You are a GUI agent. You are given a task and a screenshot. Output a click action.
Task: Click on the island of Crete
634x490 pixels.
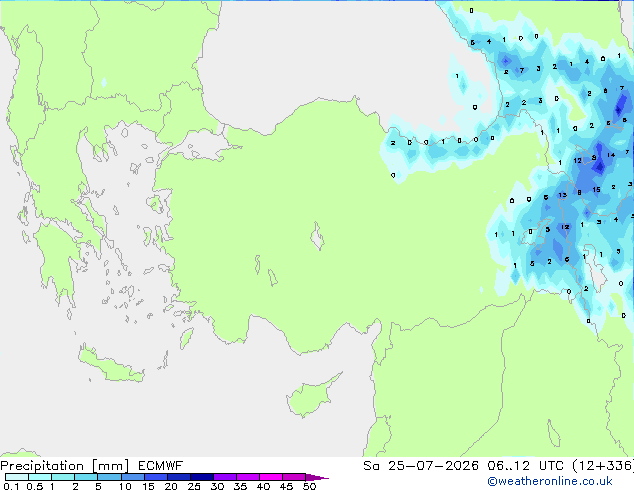[109, 366]
